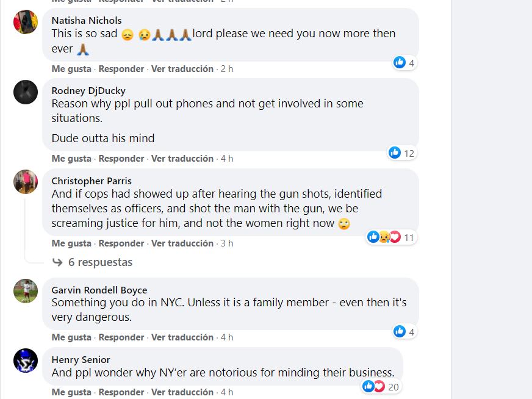The height and width of the screenshot is (399, 532).
Task: Translate Rodney DjDucky's comment
Action: pyautogui.click(x=182, y=159)
